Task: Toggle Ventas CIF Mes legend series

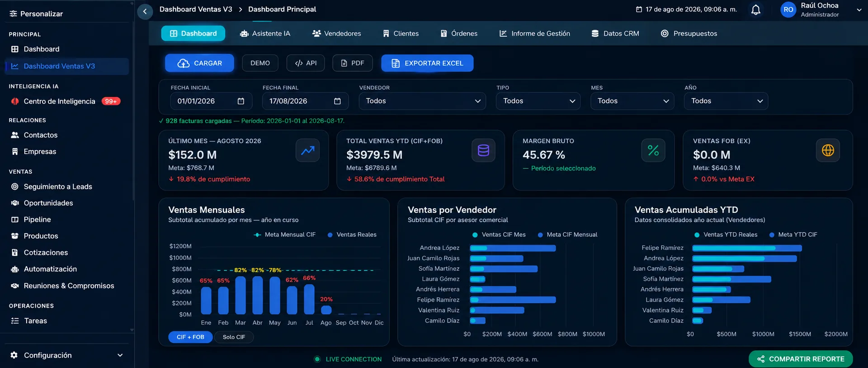Action: [x=499, y=234]
